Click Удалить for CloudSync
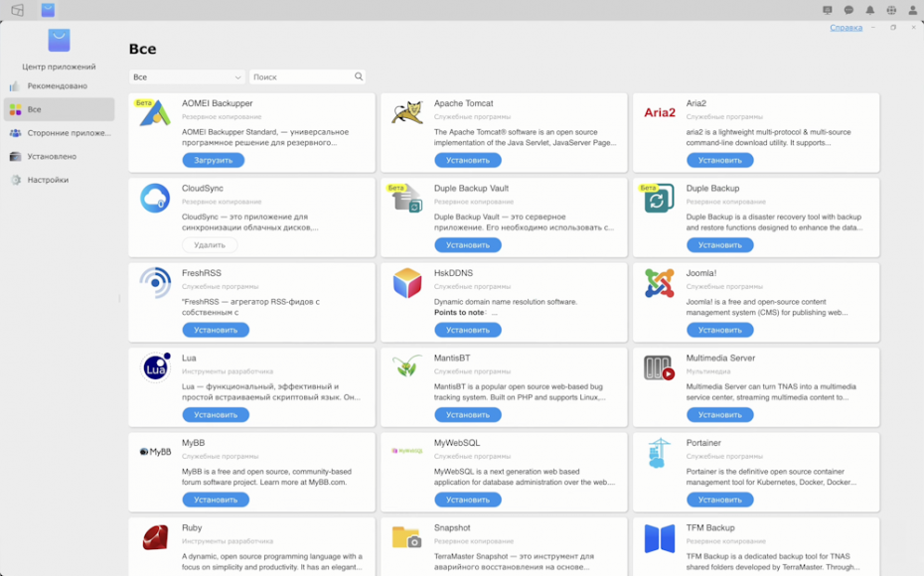924x576 pixels. [210, 245]
